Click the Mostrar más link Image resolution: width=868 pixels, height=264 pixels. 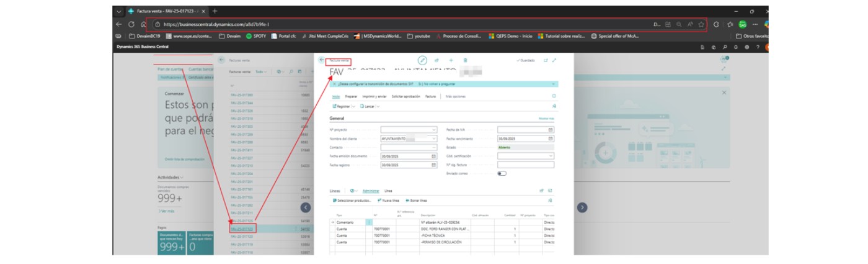click(546, 118)
